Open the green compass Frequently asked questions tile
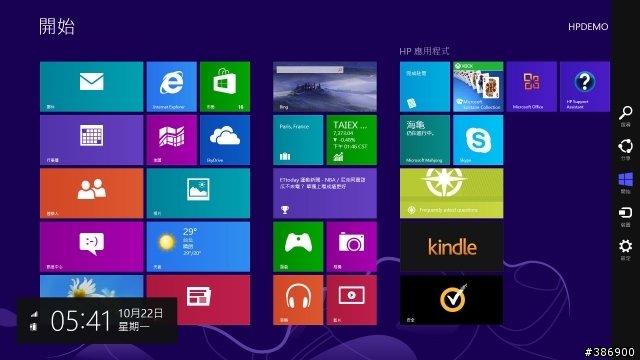Image resolution: width=640 pixels, height=360 pixels. (451, 193)
